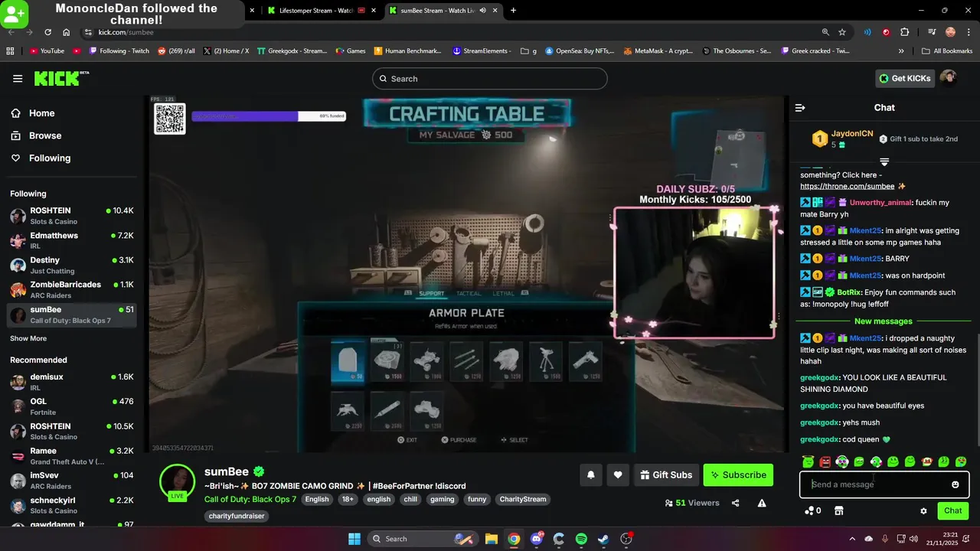This screenshot has width=980, height=551.
Task: Click the report warning triangle icon
Action: [762, 503]
